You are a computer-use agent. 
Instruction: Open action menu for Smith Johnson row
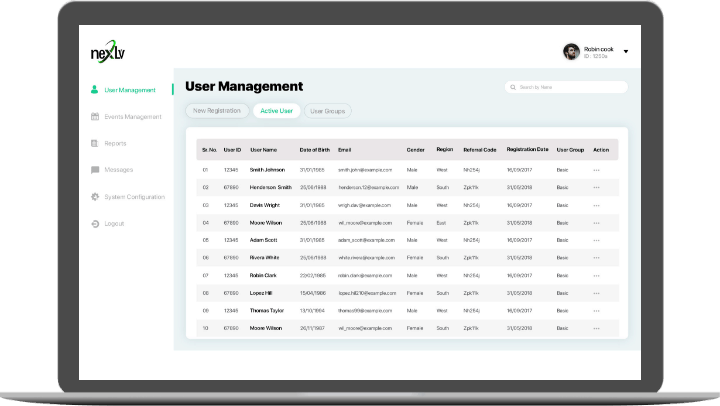[x=597, y=169]
